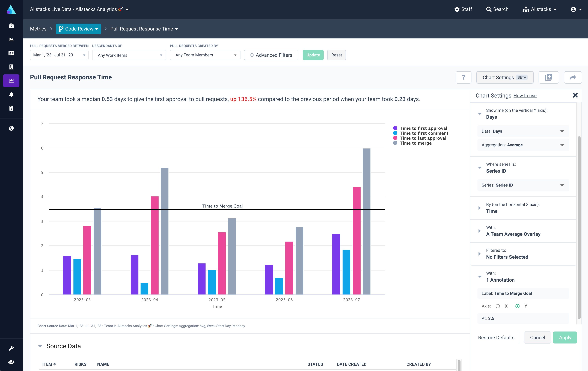This screenshot has height=371, width=588.
Task: Open the Code Review breadcrumb menu
Action: point(78,29)
